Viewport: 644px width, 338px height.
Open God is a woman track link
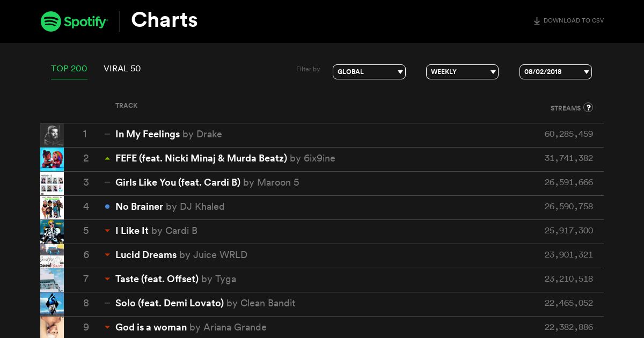tap(151, 327)
